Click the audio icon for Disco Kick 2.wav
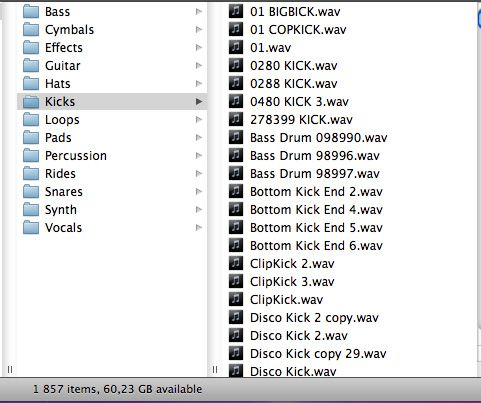 point(236,336)
